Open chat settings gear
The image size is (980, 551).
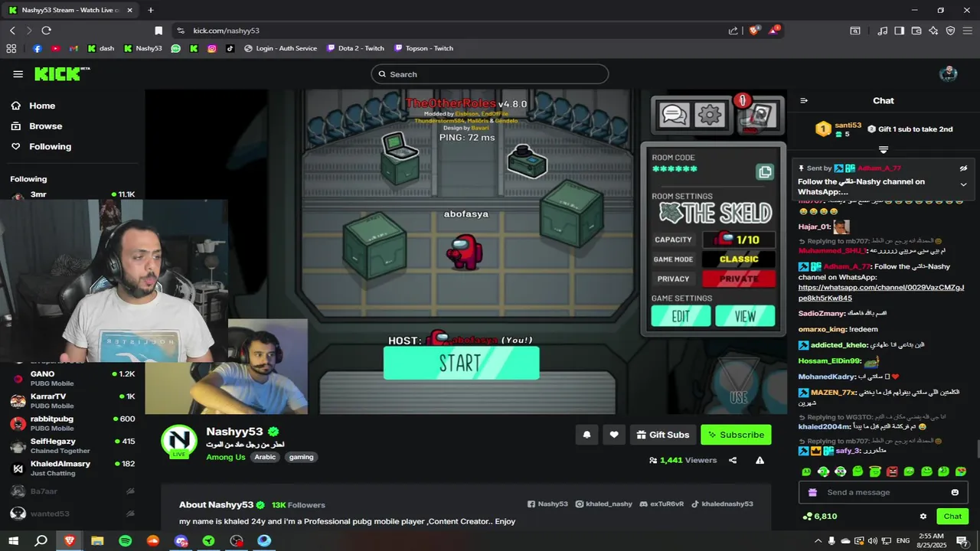coord(923,517)
